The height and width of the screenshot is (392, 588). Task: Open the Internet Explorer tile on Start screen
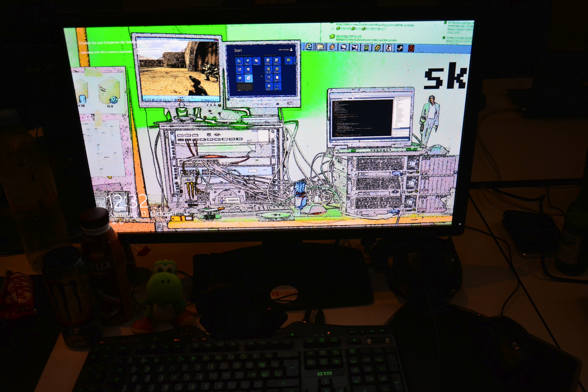click(x=248, y=78)
